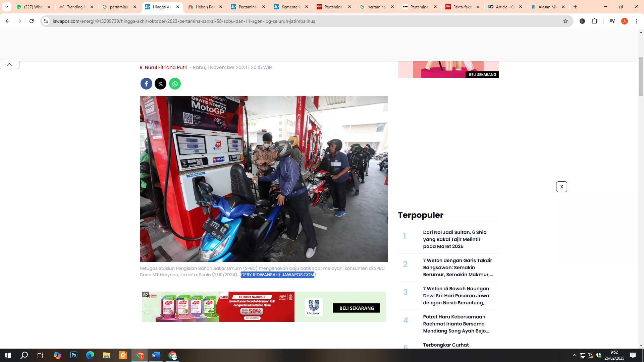
Task: Share the article on Facebook
Action: pos(146,83)
